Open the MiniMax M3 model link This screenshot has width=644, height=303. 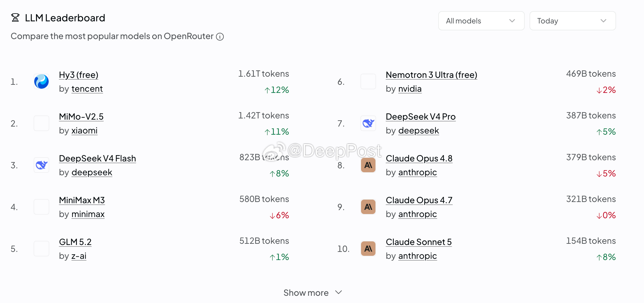(x=82, y=200)
